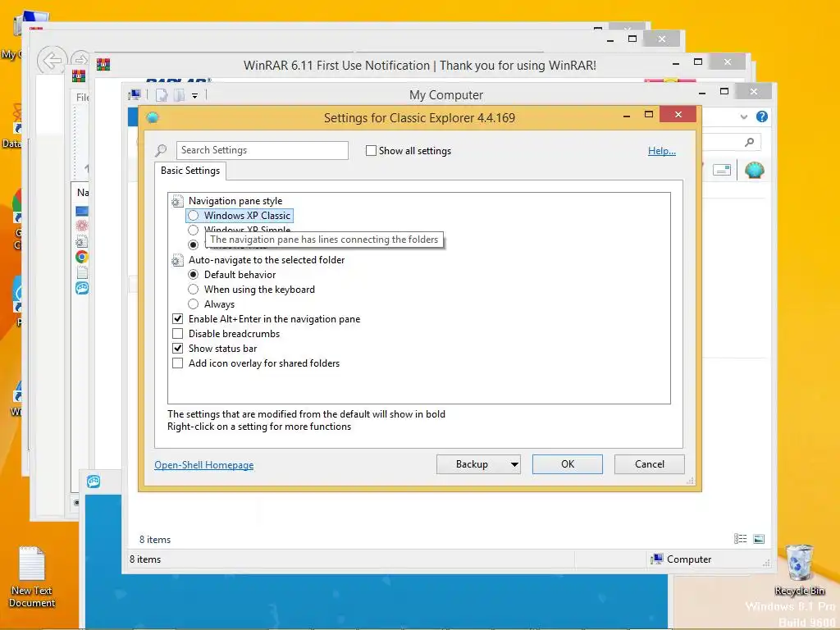The image size is (840, 630).
Task: Close the Classic Explorer settings dialog
Action: [678, 114]
